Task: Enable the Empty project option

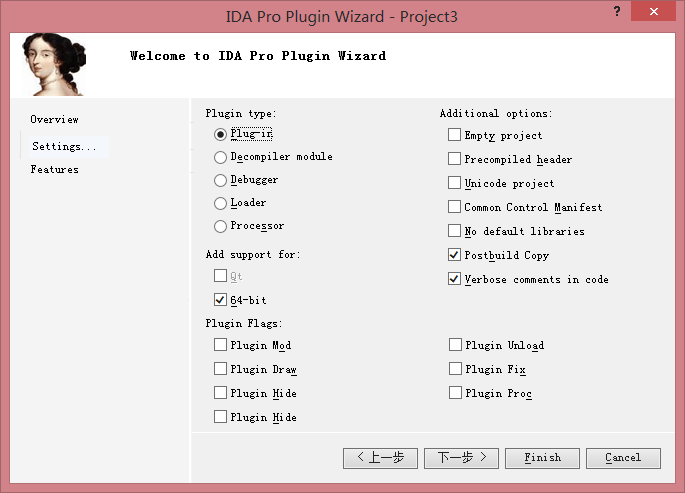Action: tap(455, 135)
